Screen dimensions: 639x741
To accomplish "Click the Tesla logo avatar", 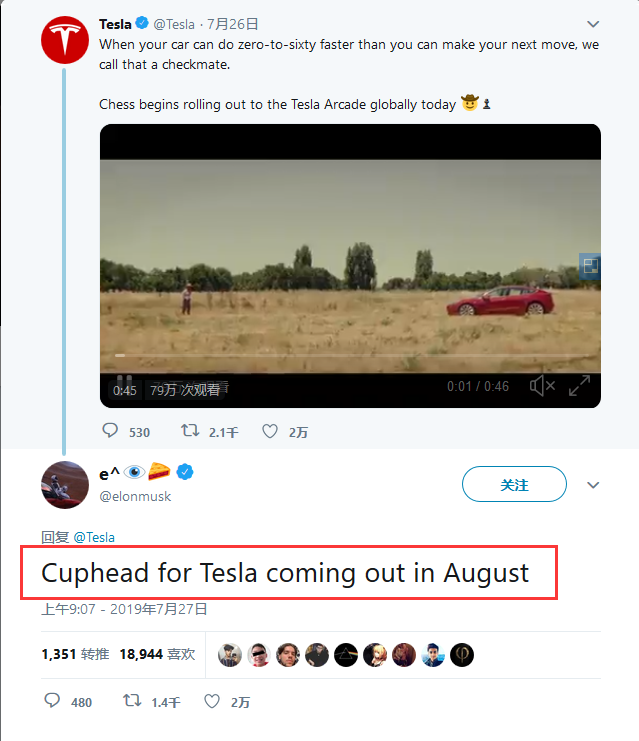I will (x=66, y=40).
